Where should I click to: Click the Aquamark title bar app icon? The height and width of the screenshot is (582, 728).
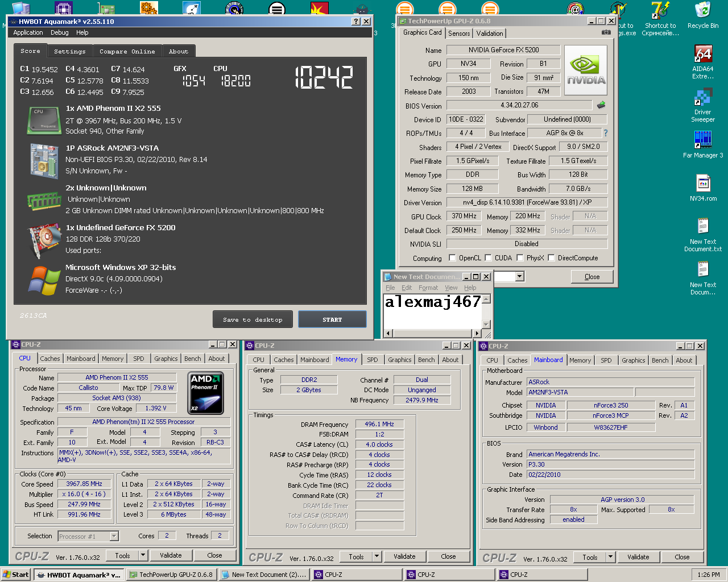click(x=13, y=22)
